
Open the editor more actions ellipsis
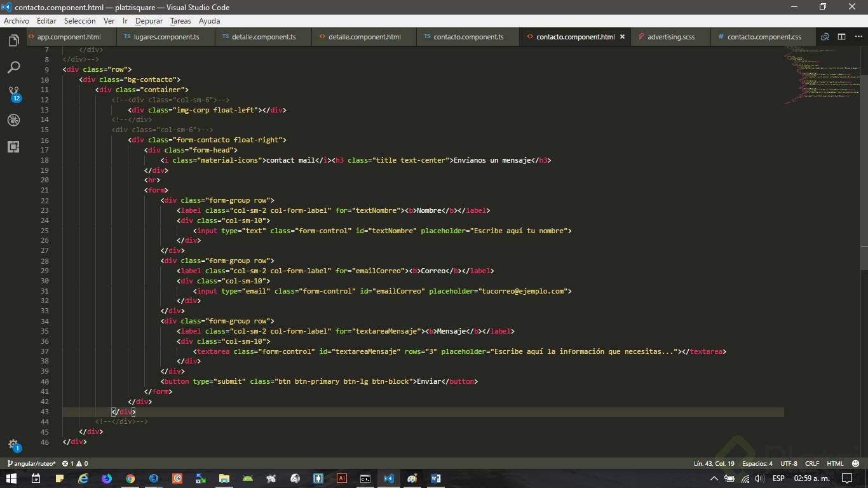click(857, 37)
